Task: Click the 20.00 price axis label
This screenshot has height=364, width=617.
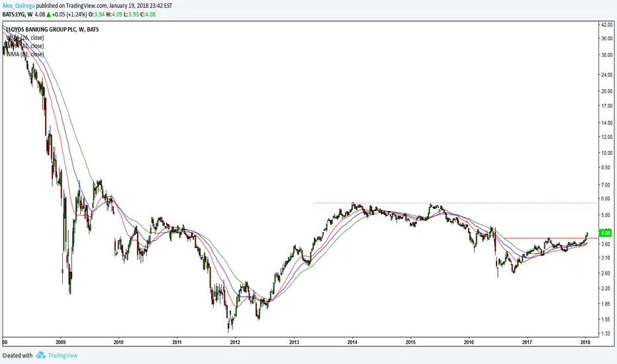Action: click(607, 91)
